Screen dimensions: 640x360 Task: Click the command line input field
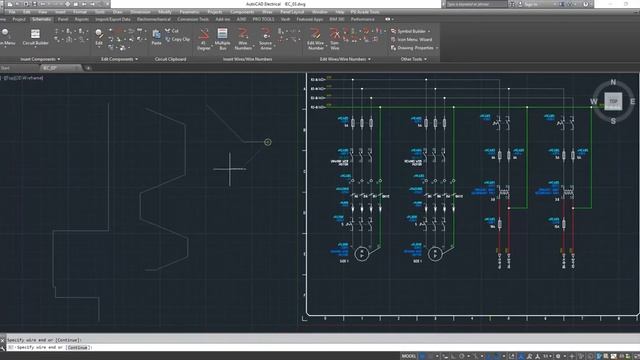[x=322, y=348]
